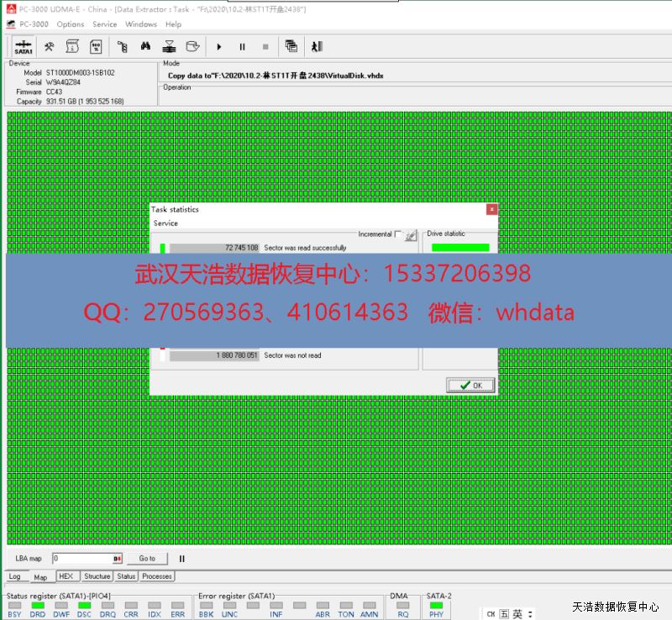This screenshot has width=672, height=620.
Task: Open the Windows menu
Action: coord(141,24)
